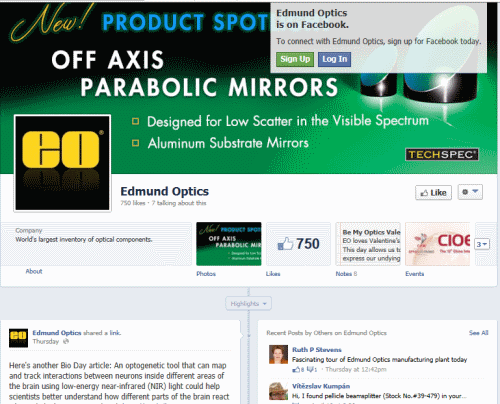
Task: Click the green Sign Up button
Action: point(295,59)
